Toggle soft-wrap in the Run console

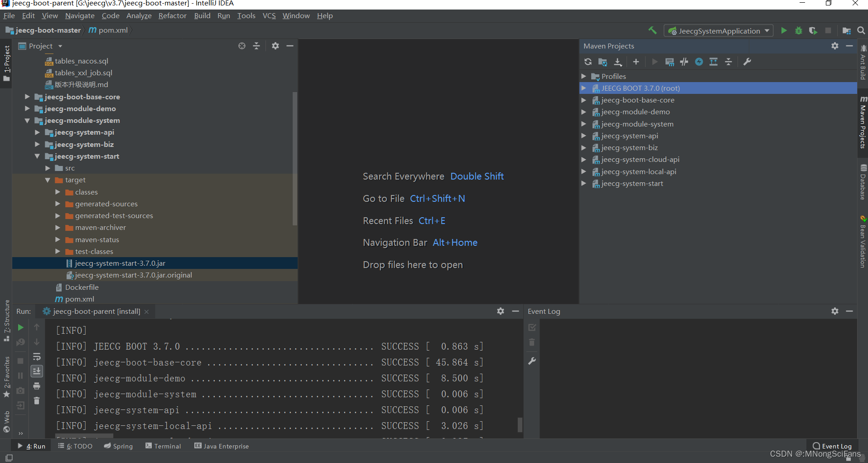tap(37, 357)
